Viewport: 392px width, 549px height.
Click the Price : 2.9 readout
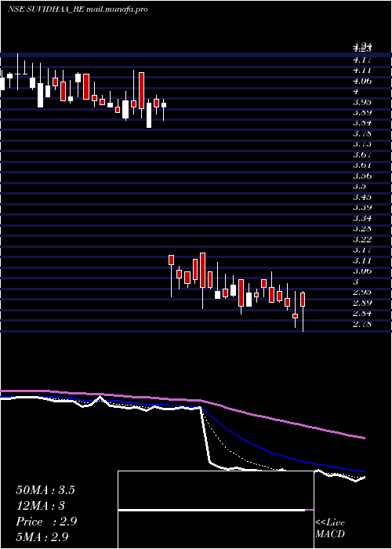click(46, 522)
